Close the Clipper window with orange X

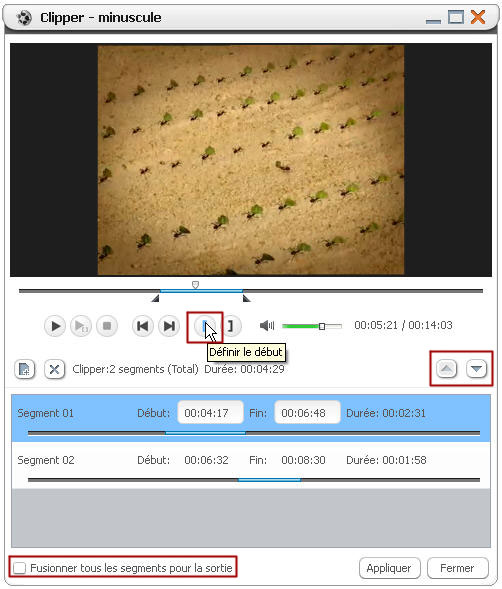coord(478,17)
